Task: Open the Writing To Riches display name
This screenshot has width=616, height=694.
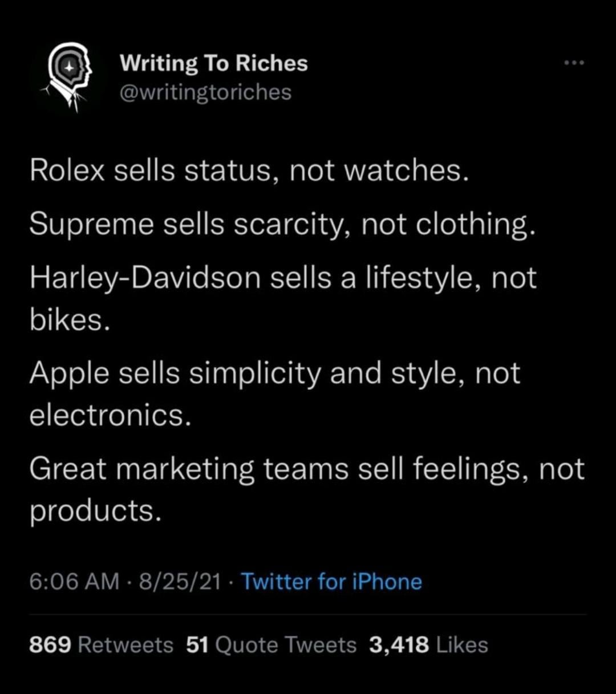Action: pos(213,63)
